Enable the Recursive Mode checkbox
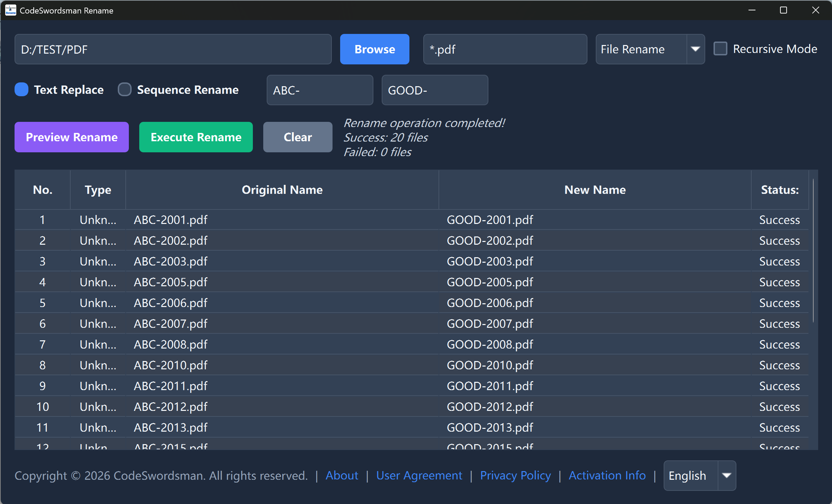Viewport: 832px width, 504px height. [x=720, y=49]
